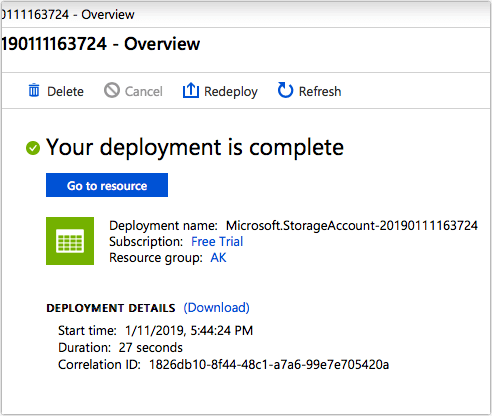The width and height of the screenshot is (492, 416).
Task: Click the Delete trash can icon
Action: [x=34, y=91]
